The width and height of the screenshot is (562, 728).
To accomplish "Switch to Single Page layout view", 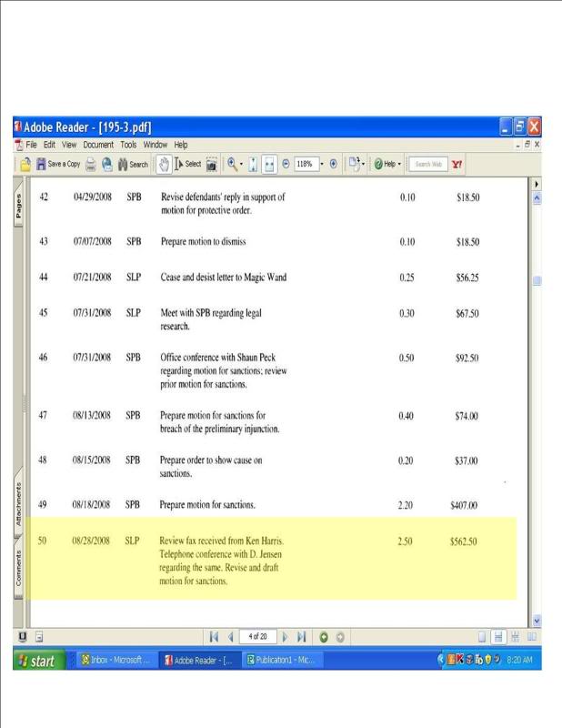I will [483, 636].
